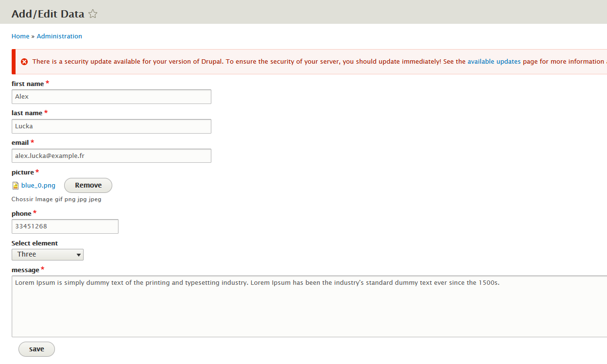Click the file icon beside blue_0.png
The image size is (607, 364).
15,185
